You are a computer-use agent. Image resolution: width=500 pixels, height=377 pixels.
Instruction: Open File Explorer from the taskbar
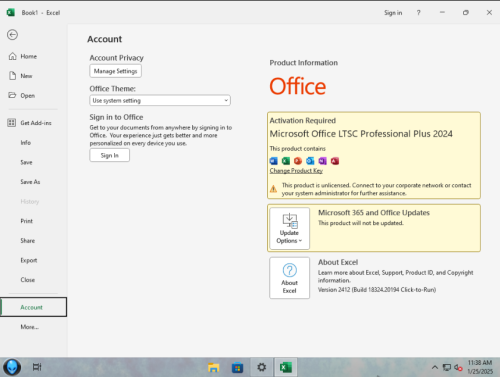point(213,367)
